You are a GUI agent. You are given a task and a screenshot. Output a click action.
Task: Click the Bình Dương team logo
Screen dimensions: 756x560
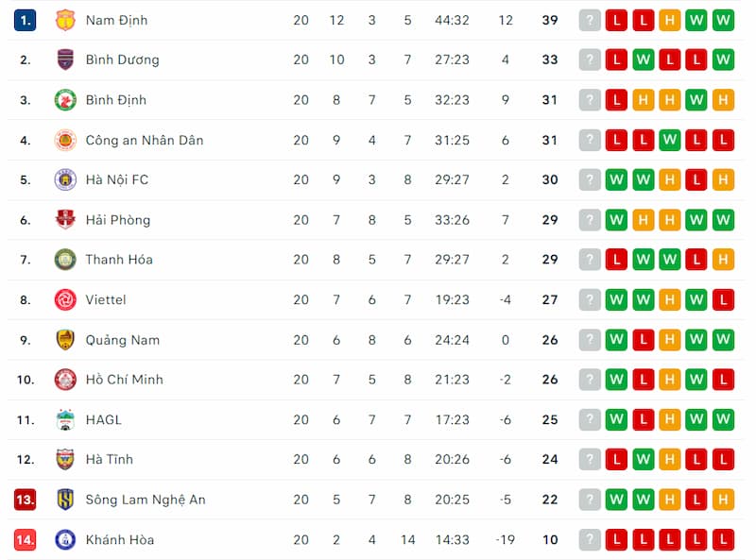(x=65, y=59)
